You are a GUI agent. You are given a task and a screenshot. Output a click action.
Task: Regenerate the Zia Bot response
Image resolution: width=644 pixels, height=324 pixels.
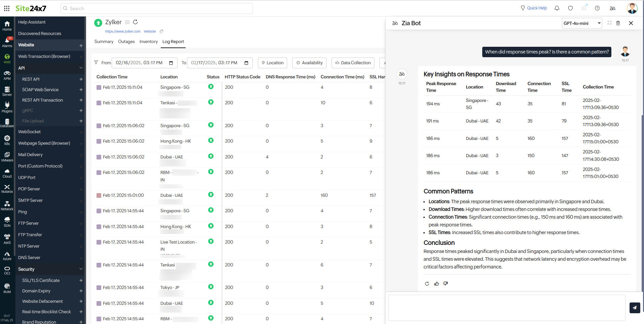(427, 284)
